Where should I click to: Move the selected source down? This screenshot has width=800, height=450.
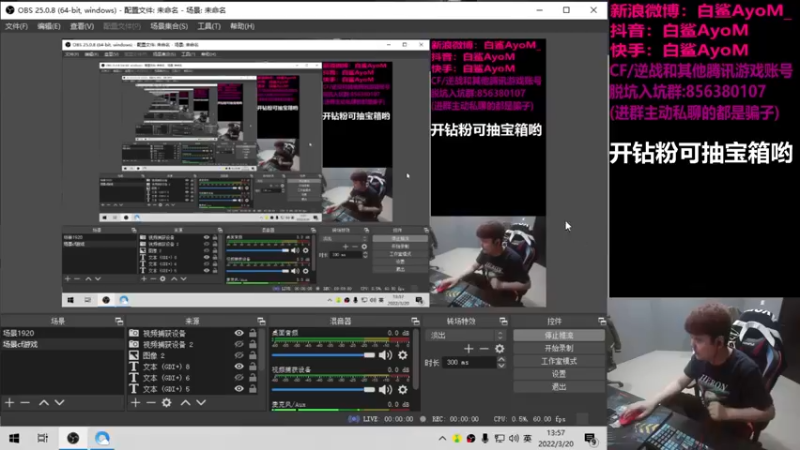[x=201, y=403]
